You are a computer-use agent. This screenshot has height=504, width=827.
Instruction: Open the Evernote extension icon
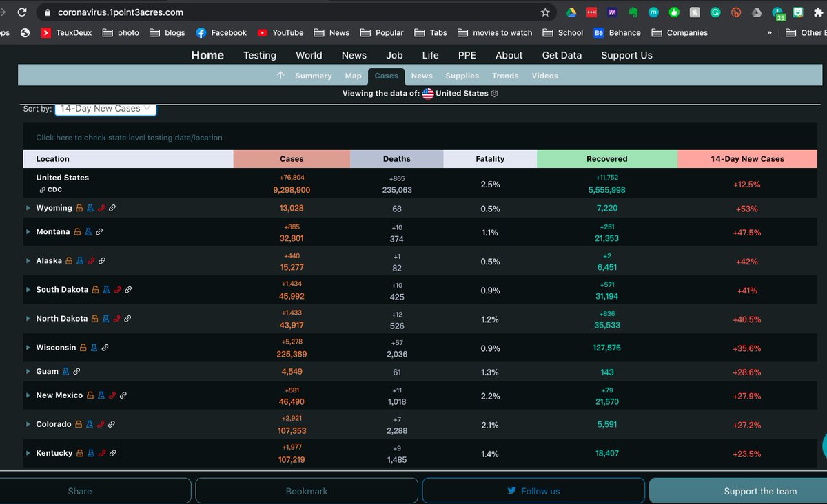tap(633, 12)
